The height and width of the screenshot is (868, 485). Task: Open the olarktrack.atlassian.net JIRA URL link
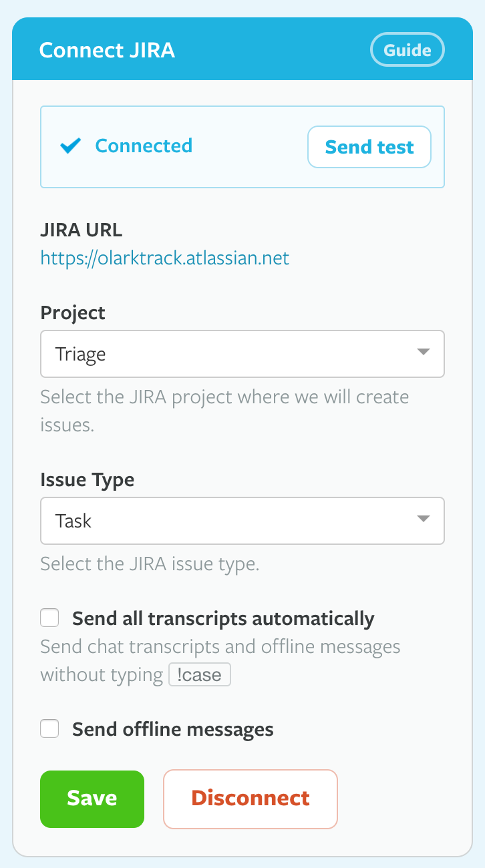(165, 258)
